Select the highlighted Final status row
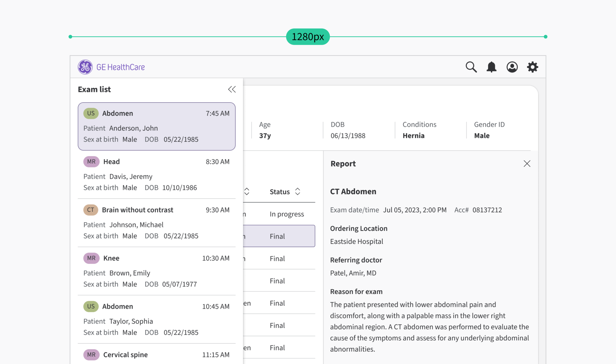 point(279,236)
